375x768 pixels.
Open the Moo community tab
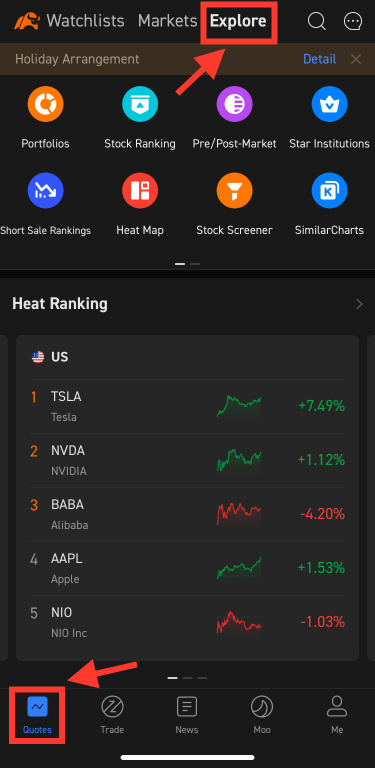262,716
